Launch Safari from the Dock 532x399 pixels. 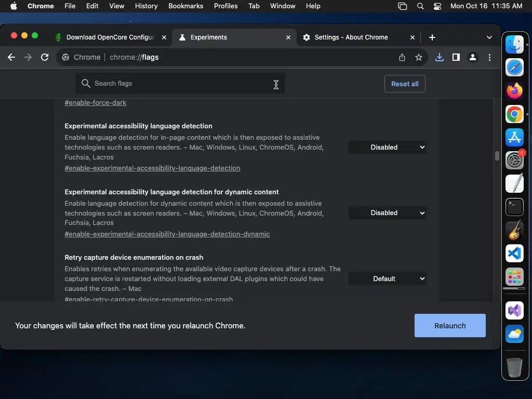(x=514, y=68)
